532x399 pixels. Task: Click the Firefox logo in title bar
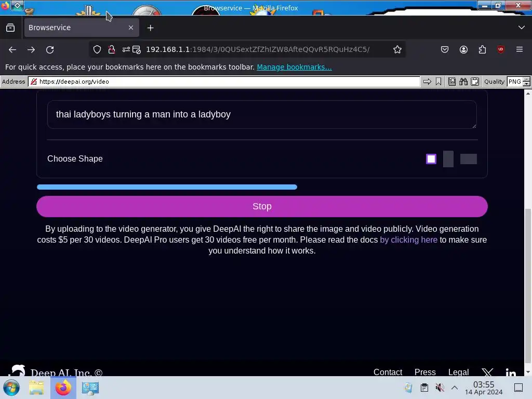5,6
